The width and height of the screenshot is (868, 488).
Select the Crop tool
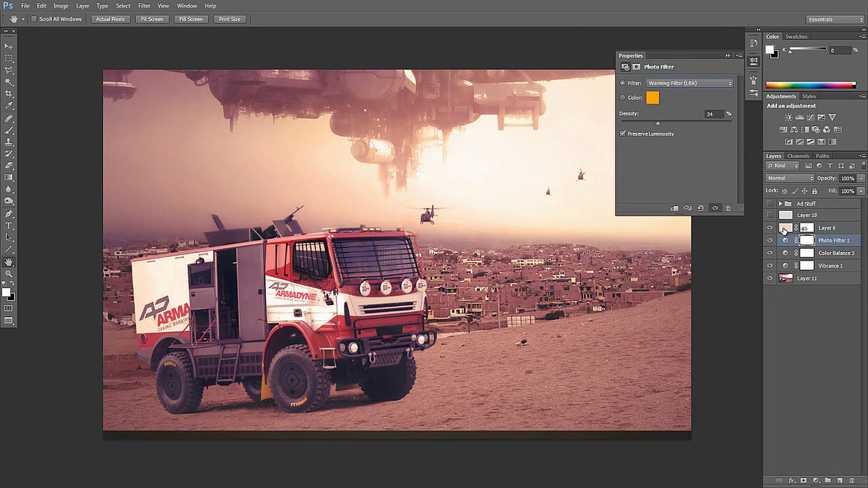[9, 94]
